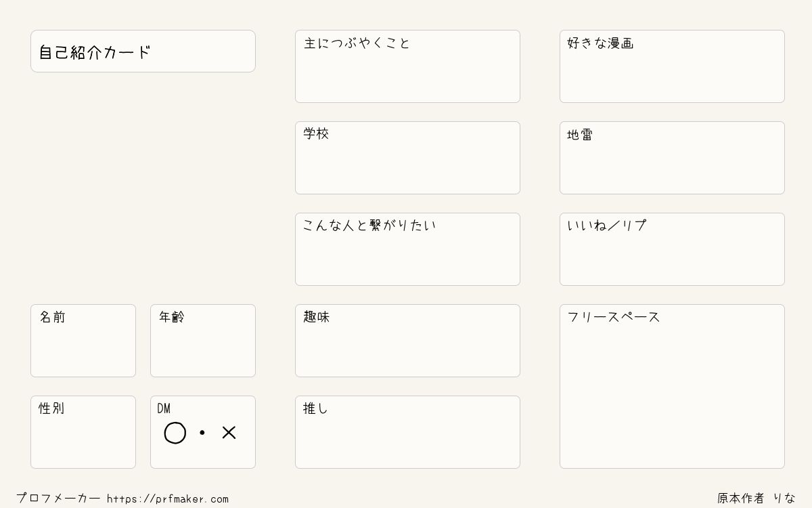
Task: Click the dot separator between DM symbols
Action: (202, 432)
